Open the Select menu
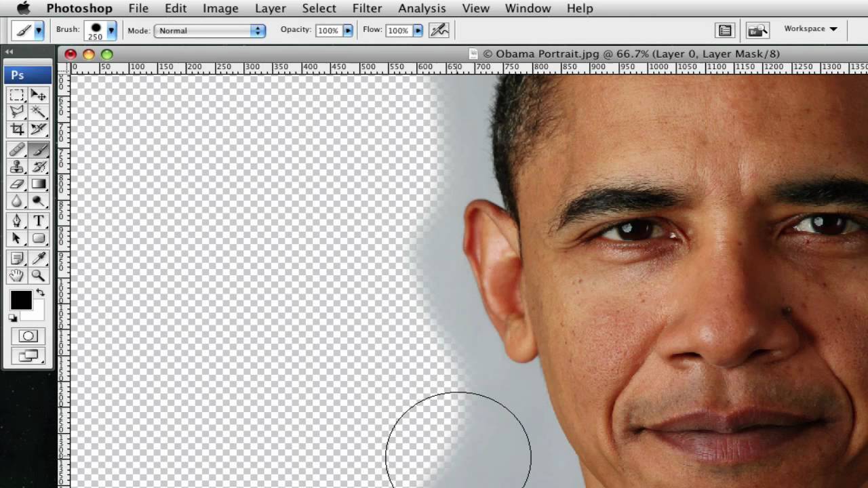The image size is (868, 488). [x=319, y=8]
